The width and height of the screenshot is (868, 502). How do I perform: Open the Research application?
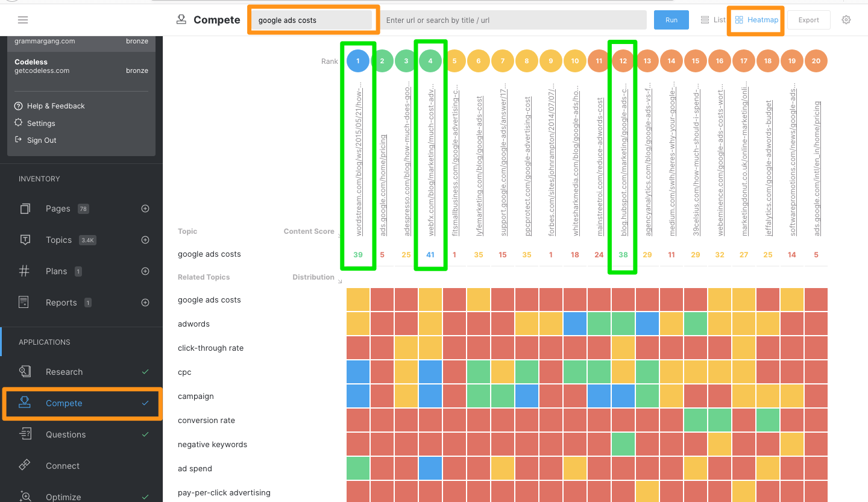click(x=64, y=372)
